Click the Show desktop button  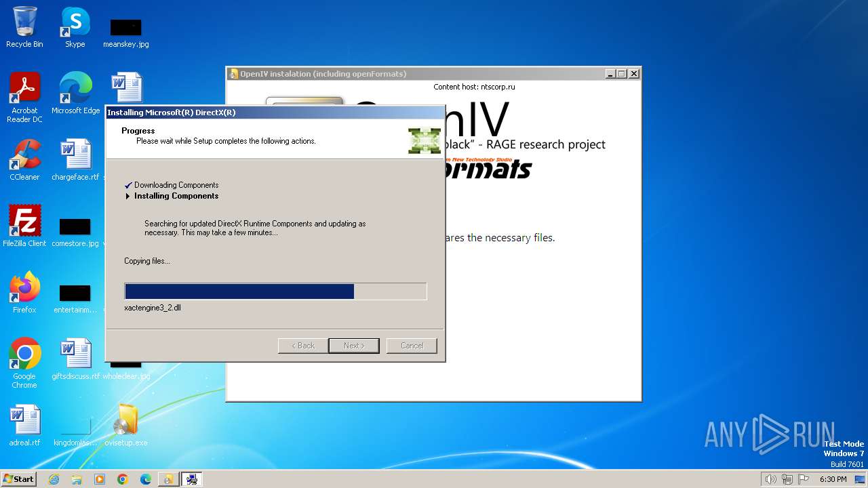tap(861, 479)
